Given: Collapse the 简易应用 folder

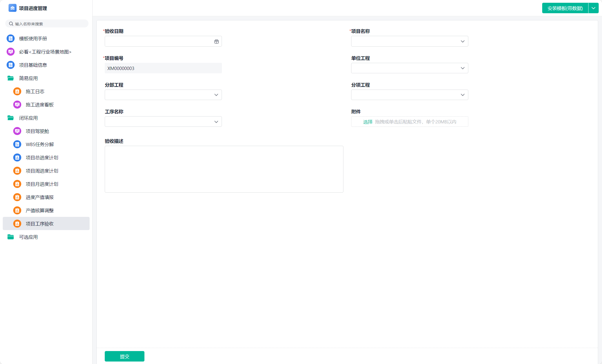Looking at the screenshot, I should [10, 78].
